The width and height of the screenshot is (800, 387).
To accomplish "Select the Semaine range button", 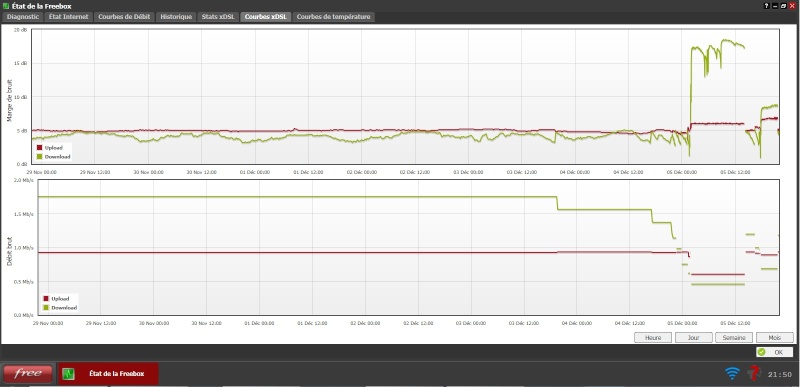I will point(734,338).
